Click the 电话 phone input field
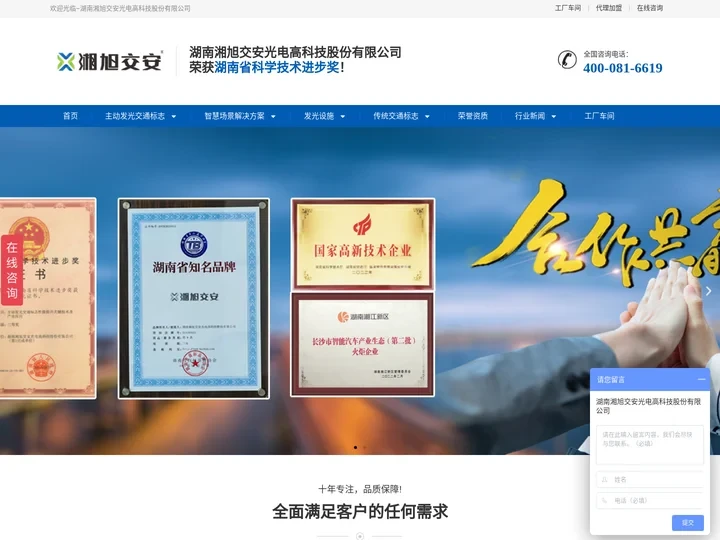 pos(650,501)
